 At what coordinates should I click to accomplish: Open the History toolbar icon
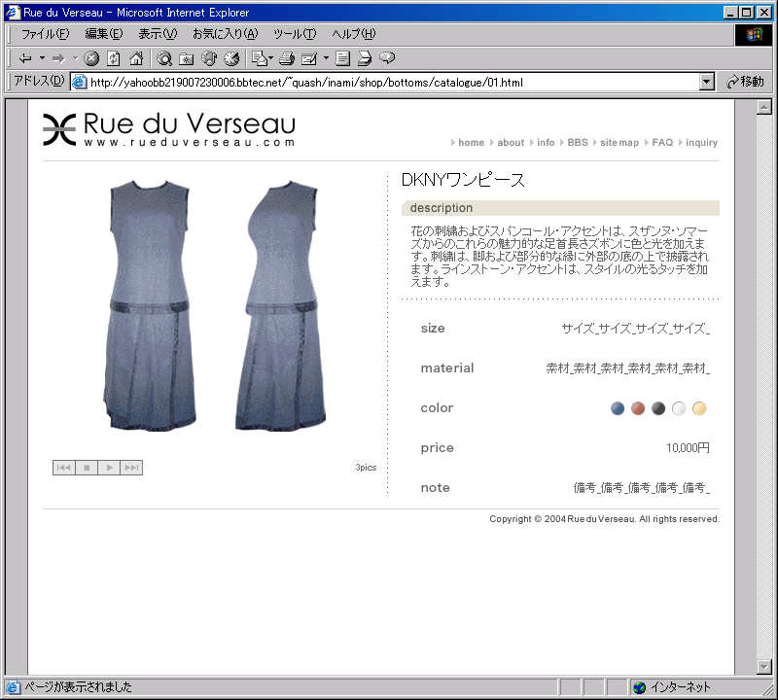click(231, 58)
